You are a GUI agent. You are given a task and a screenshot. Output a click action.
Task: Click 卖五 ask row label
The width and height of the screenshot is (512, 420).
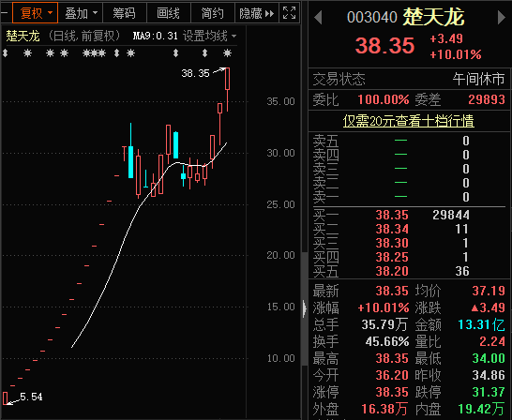[325, 141]
